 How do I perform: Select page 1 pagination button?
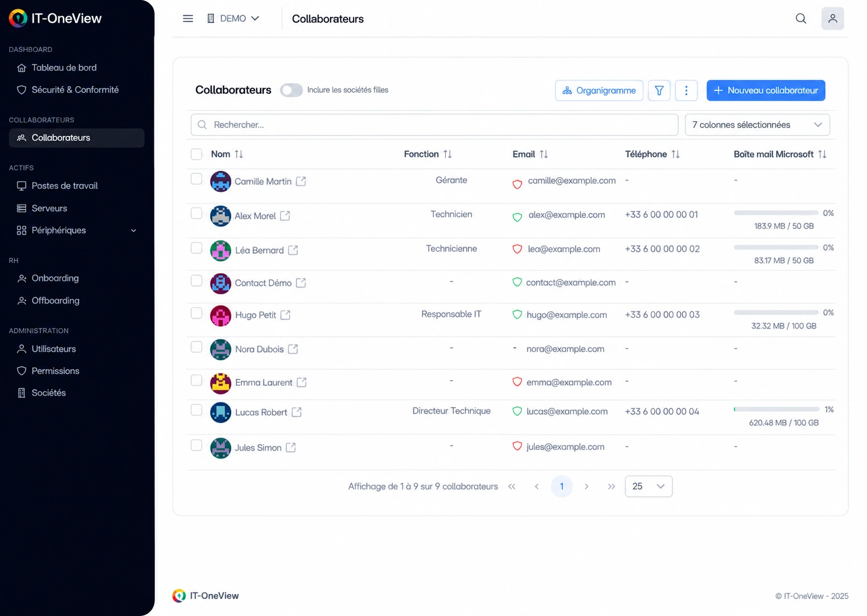tap(562, 486)
